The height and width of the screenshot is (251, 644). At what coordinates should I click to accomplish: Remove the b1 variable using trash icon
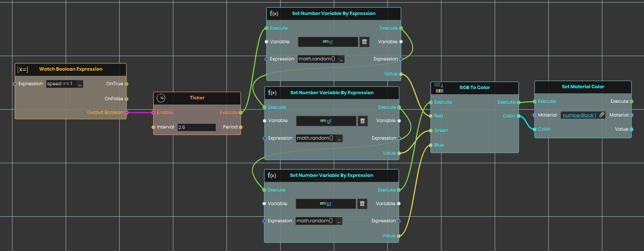tap(362, 204)
